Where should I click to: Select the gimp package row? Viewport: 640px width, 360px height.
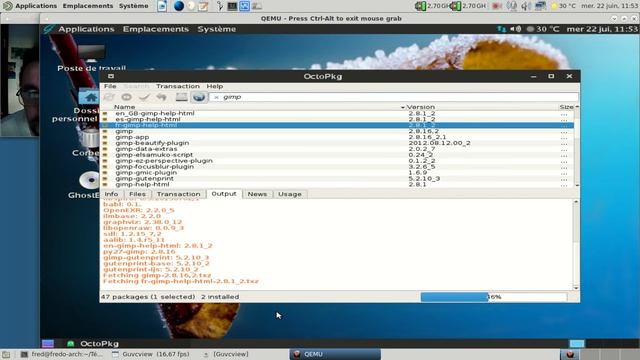(x=337, y=131)
